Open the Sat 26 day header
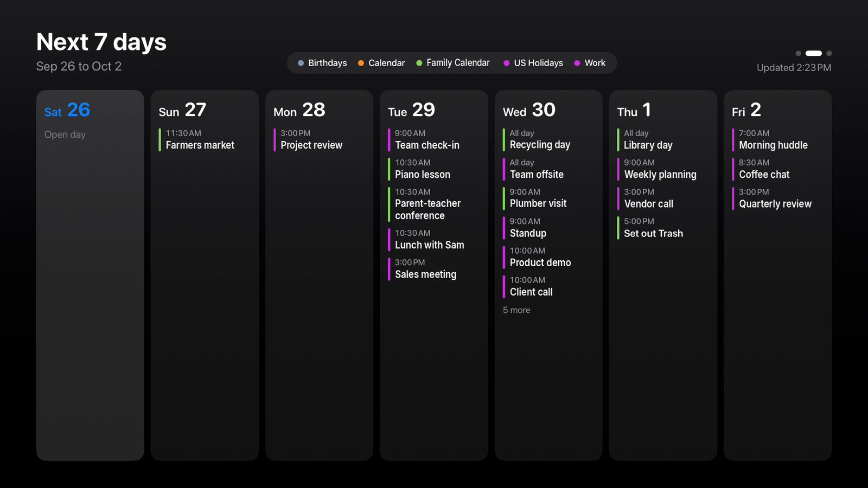The width and height of the screenshot is (868, 488). coord(67,110)
